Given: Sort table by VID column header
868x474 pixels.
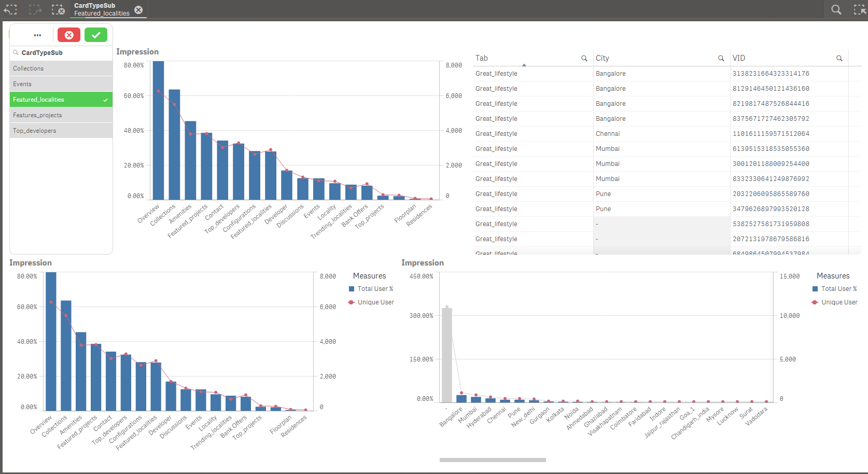Looking at the screenshot, I should coord(739,58).
